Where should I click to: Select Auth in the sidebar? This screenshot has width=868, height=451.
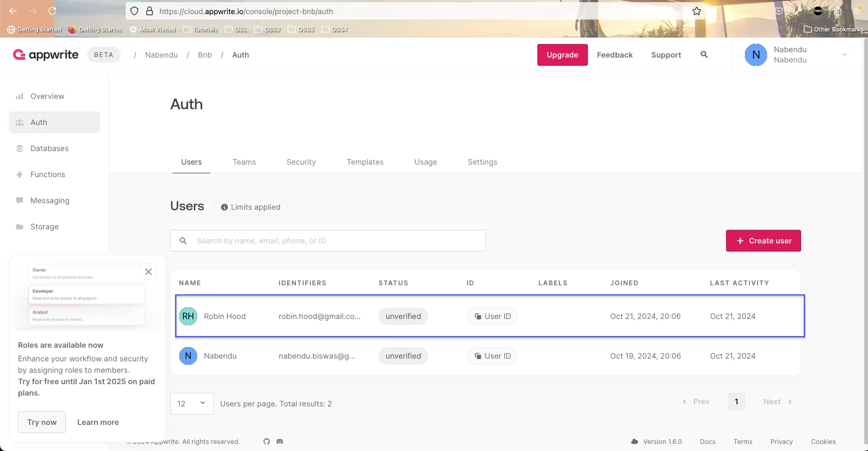pyautogui.click(x=54, y=122)
